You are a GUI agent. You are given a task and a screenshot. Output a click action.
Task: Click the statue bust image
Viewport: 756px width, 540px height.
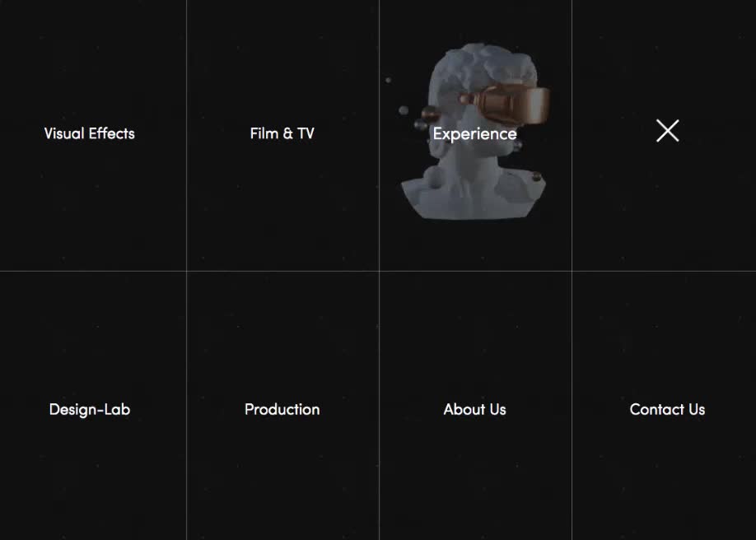pos(475,131)
